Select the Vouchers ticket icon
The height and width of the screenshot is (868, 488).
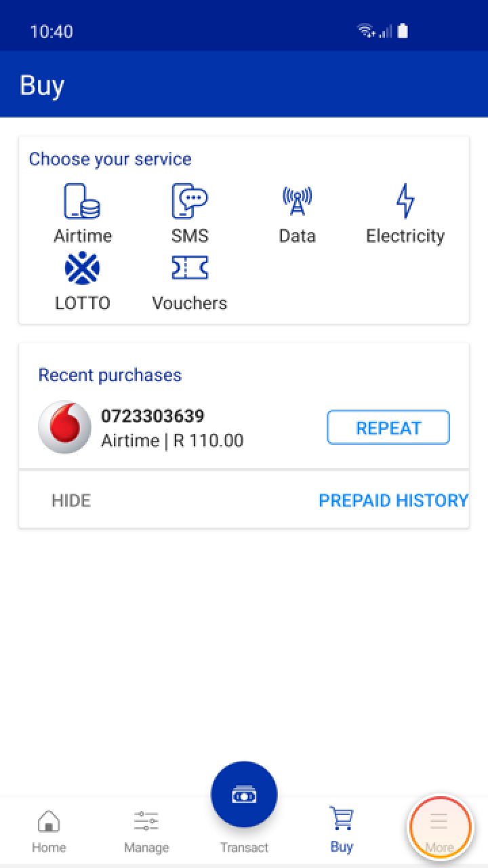pos(190,269)
